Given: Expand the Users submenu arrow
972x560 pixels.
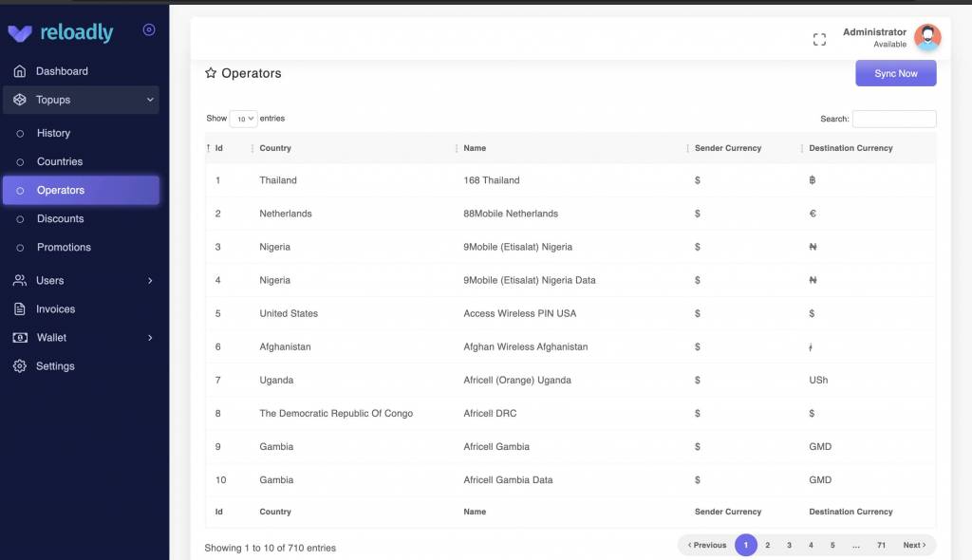Looking at the screenshot, I should click(150, 281).
